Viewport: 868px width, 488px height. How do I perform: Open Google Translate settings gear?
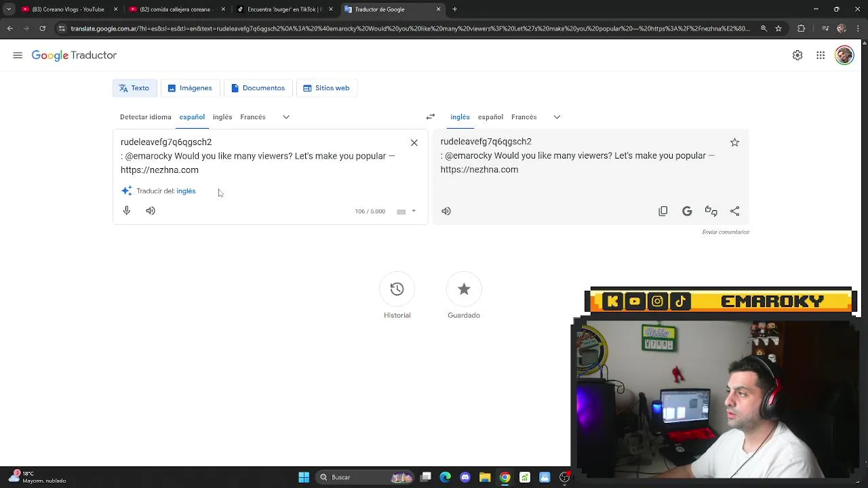pyautogui.click(x=797, y=56)
